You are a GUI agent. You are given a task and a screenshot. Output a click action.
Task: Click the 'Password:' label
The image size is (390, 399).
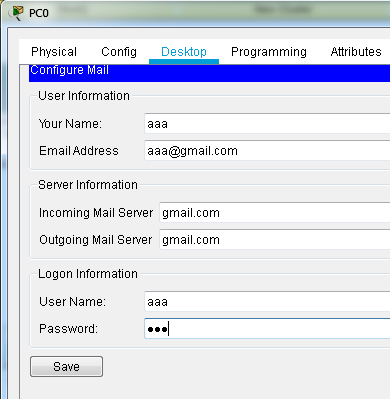[x=68, y=329]
